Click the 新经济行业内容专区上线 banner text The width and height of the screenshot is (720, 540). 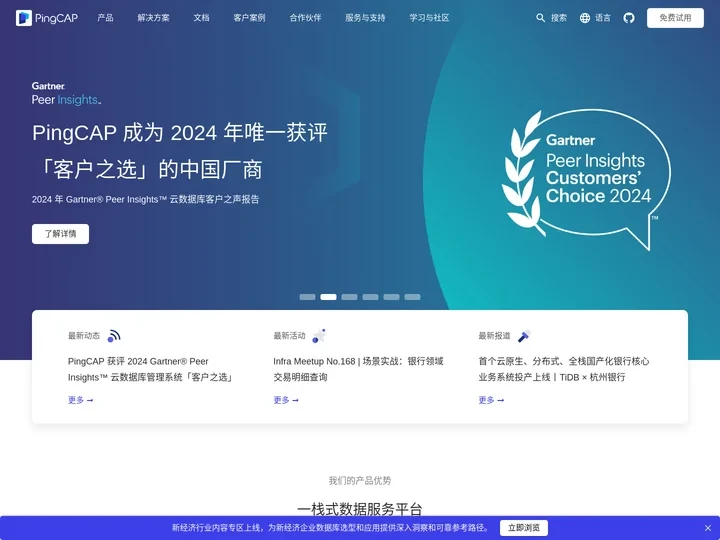331,528
